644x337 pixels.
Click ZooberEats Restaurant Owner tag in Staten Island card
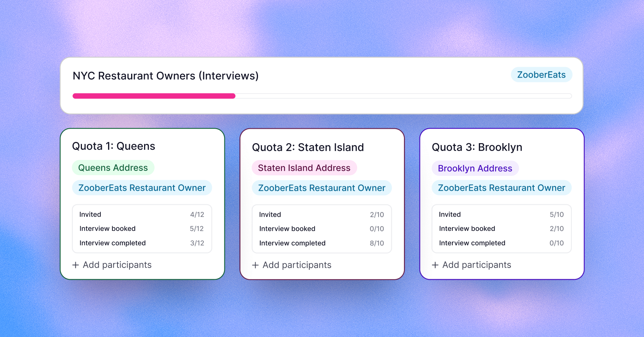point(322,188)
